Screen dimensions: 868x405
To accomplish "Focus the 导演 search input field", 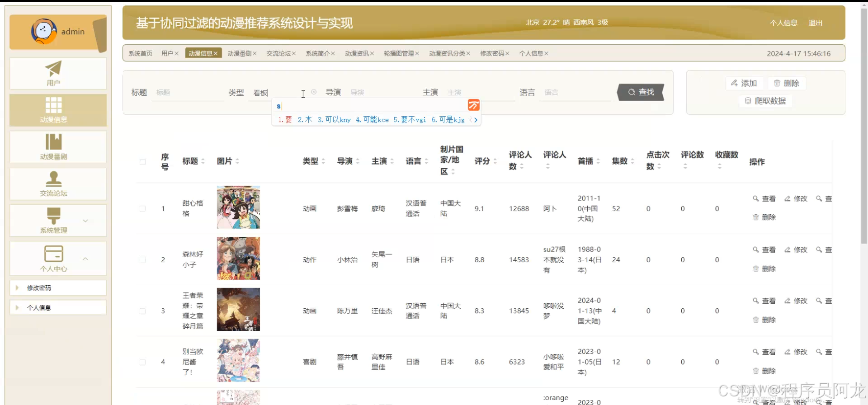I will pos(382,92).
